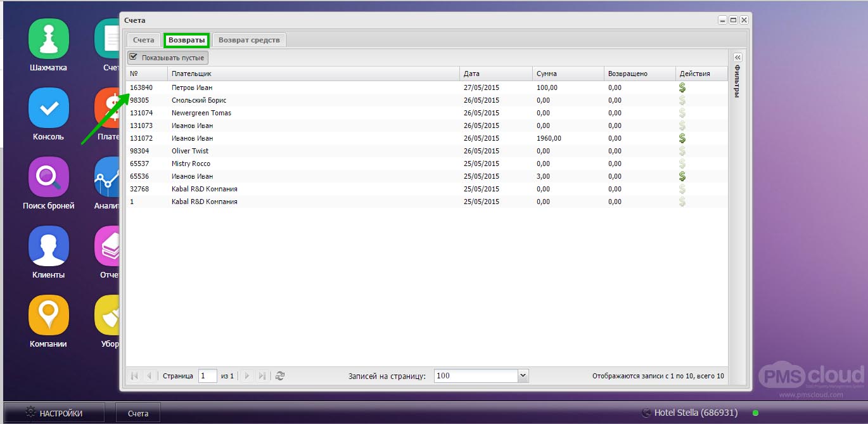Image resolution: width=868 pixels, height=424 pixels.
Task: Switch to the Счета tab
Action: pos(143,40)
